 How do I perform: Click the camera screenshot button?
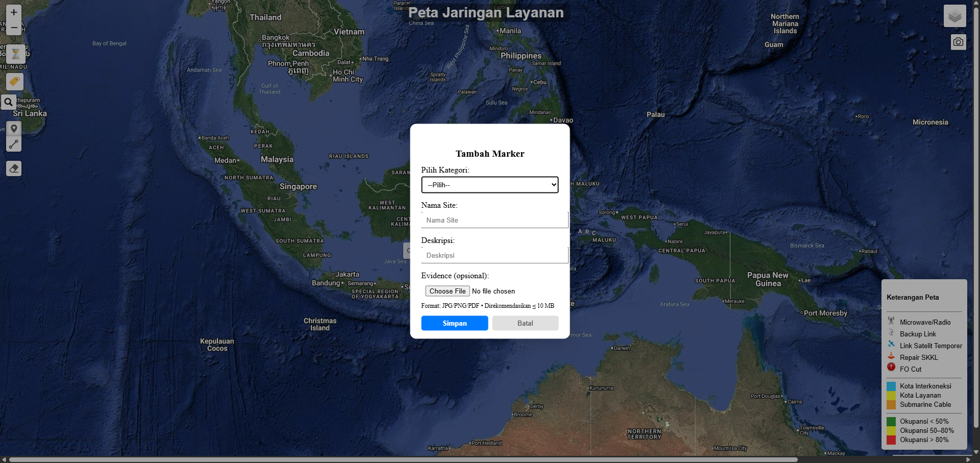(x=958, y=42)
